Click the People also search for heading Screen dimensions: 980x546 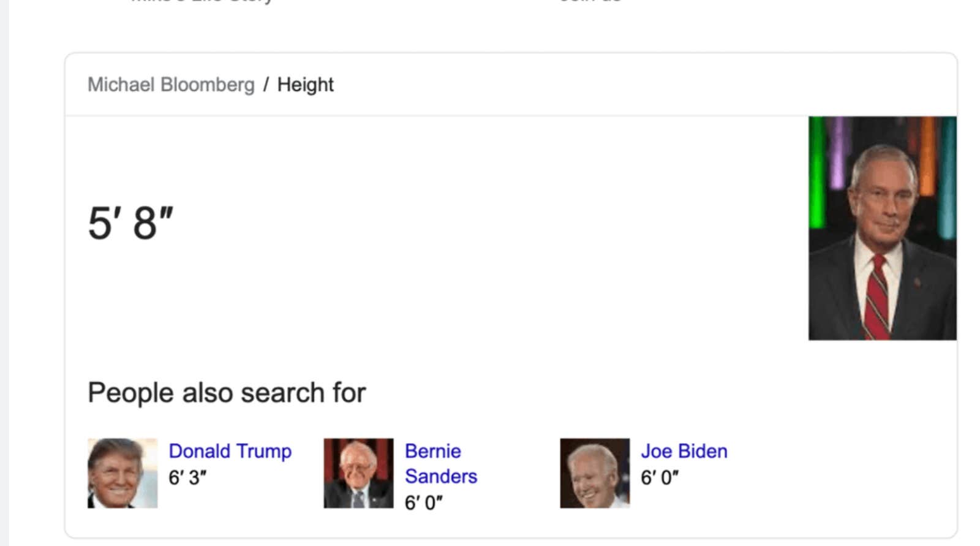coord(227,392)
